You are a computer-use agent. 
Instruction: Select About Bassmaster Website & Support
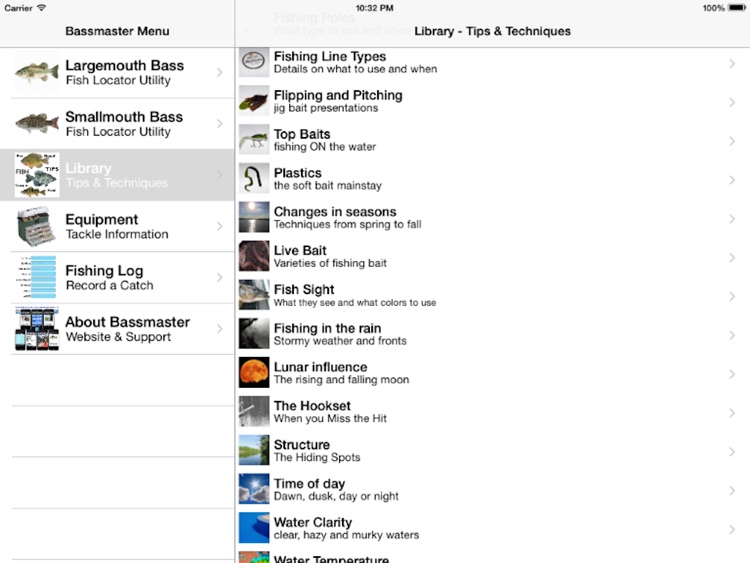click(117, 329)
